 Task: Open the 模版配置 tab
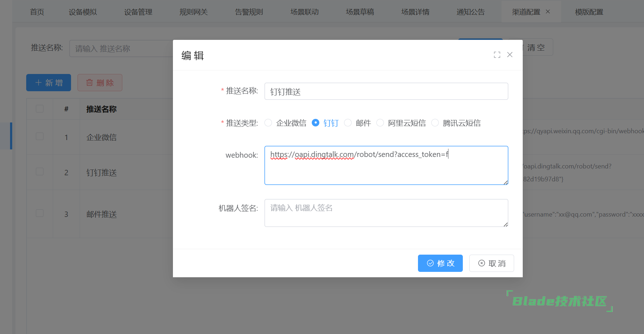click(x=589, y=12)
